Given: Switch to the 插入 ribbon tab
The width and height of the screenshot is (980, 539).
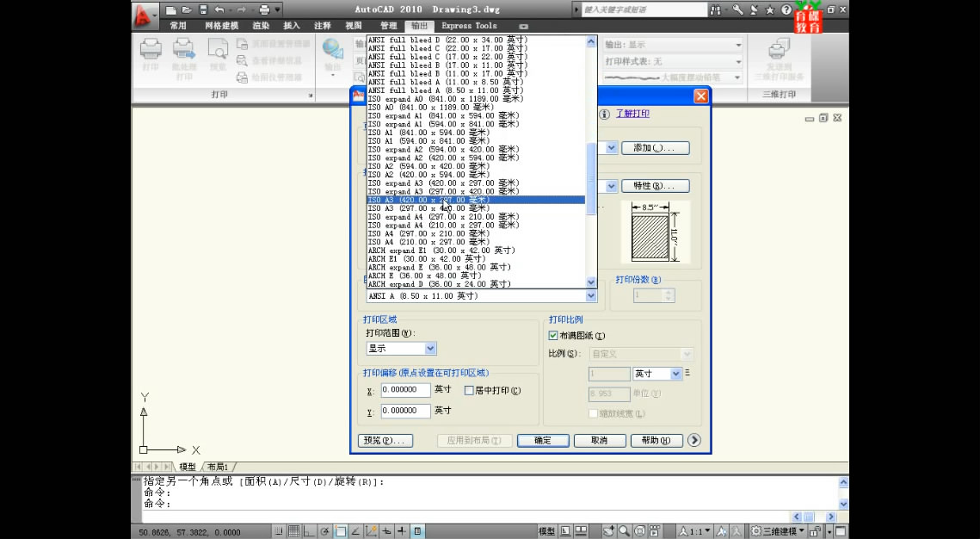Looking at the screenshot, I should click(292, 26).
